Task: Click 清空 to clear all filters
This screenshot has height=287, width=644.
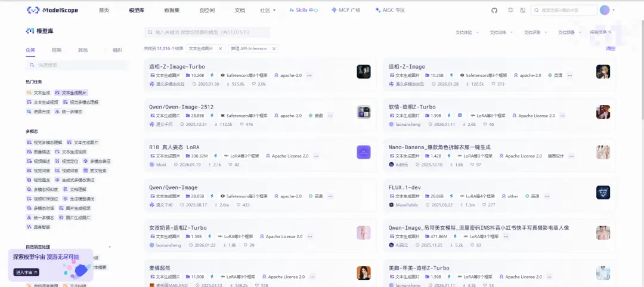Action: tap(611, 48)
